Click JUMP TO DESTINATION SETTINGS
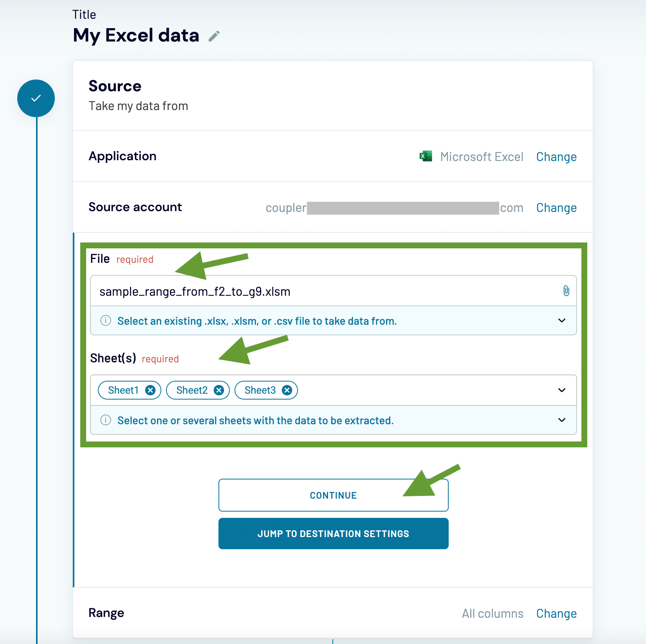Viewport: 646px width, 644px height. 333,533
